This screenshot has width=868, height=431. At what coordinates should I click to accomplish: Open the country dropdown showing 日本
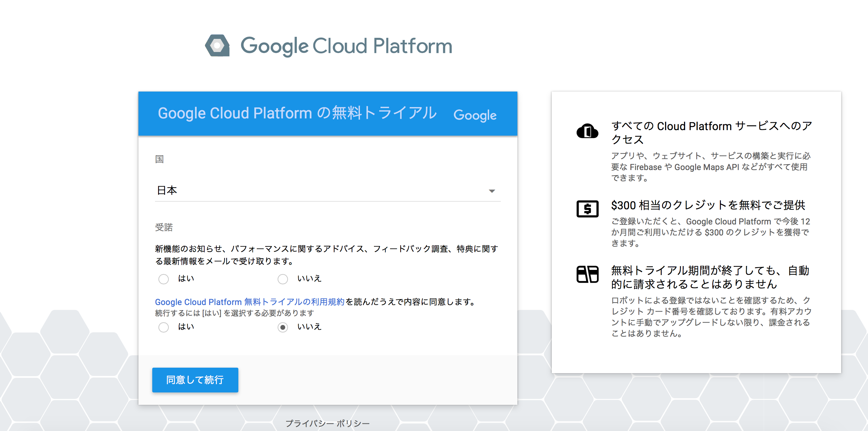point(328,190)
